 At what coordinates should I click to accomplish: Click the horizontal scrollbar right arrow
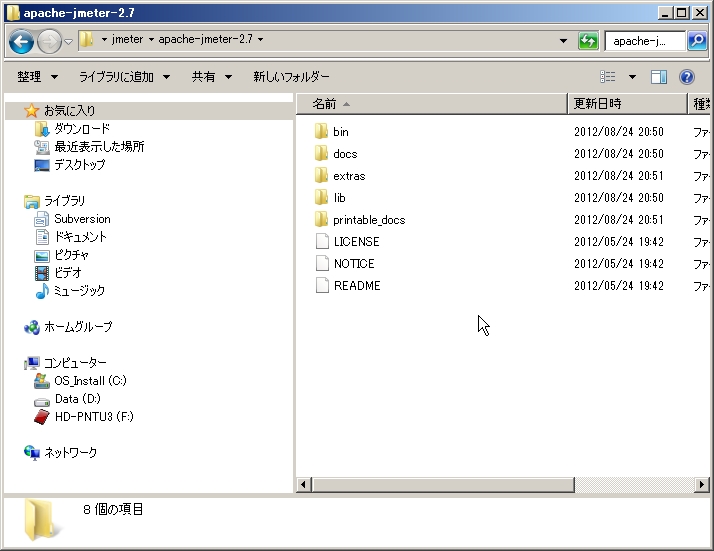(x=702, y=485)
